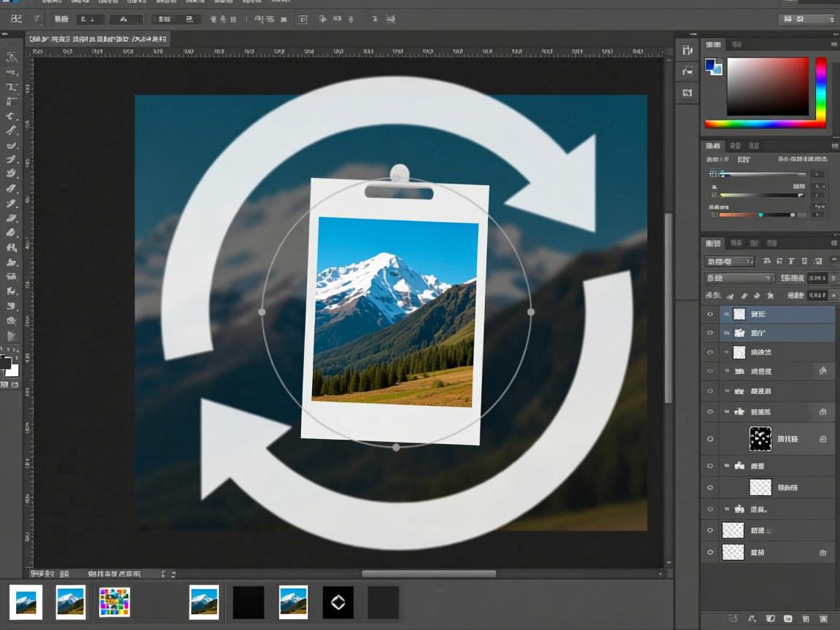
Task: Click the lock icon on the bottom layer
Action: point(822,553)
